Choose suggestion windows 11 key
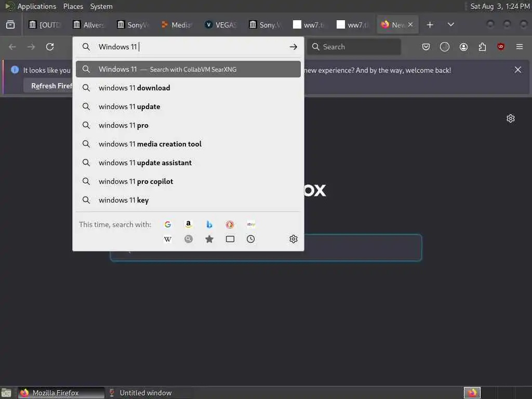Image resolution: width=532 pixels, height=399 pixels. tap(188, 200)
